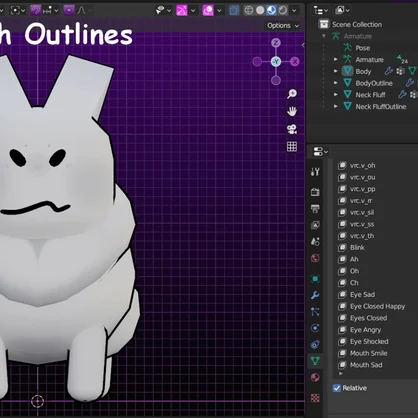
Task: Click the negative X axis gizmo circle
Action: pos(257,62)
